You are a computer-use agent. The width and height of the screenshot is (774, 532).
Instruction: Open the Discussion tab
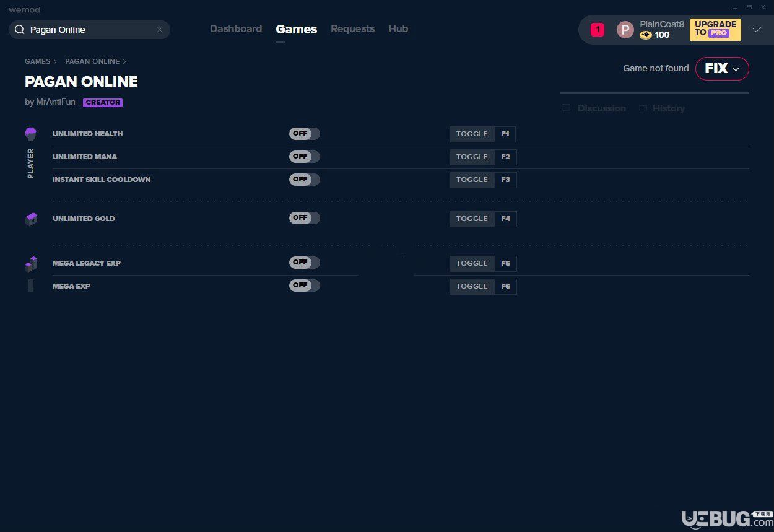[x=602, y=108]
